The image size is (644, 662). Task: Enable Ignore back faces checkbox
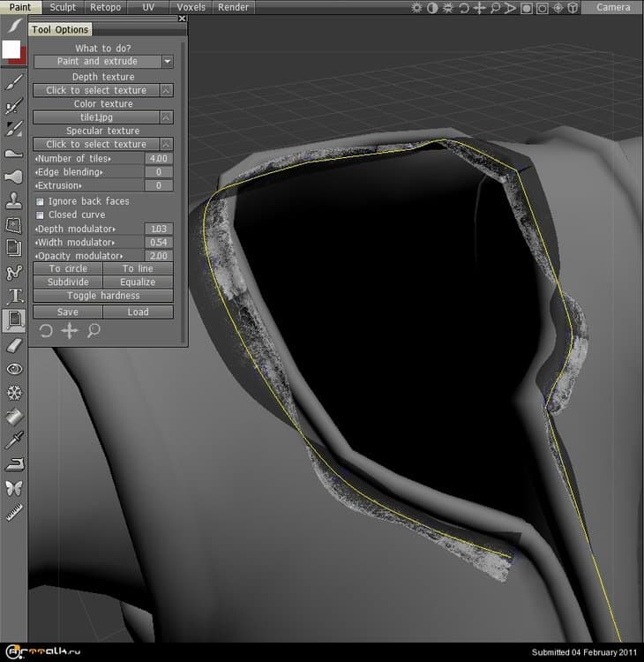pos(40,202)
